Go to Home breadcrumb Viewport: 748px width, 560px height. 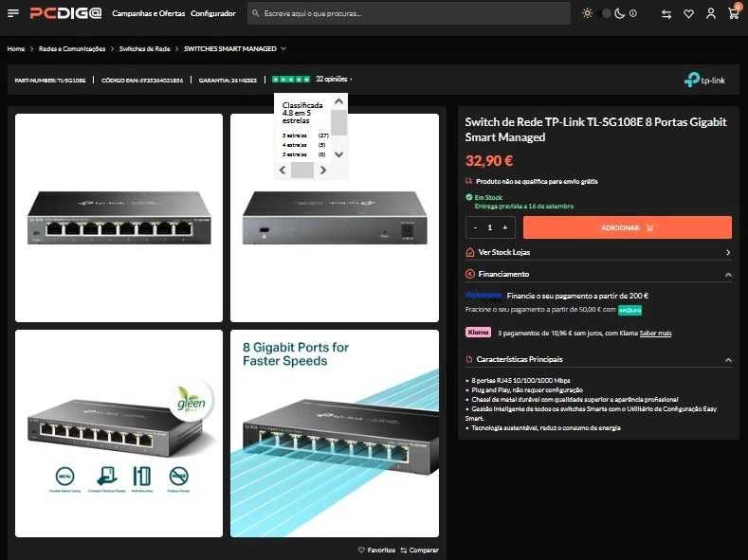click(16, 48)
